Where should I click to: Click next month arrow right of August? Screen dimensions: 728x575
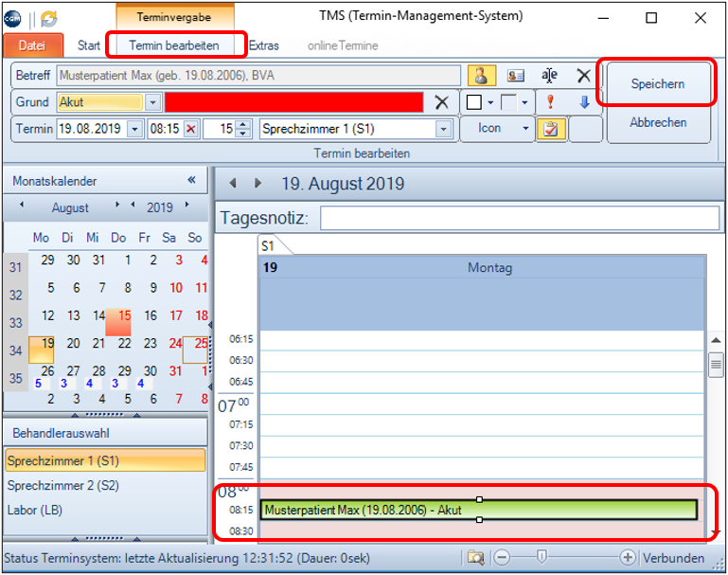tap(117, 205)
